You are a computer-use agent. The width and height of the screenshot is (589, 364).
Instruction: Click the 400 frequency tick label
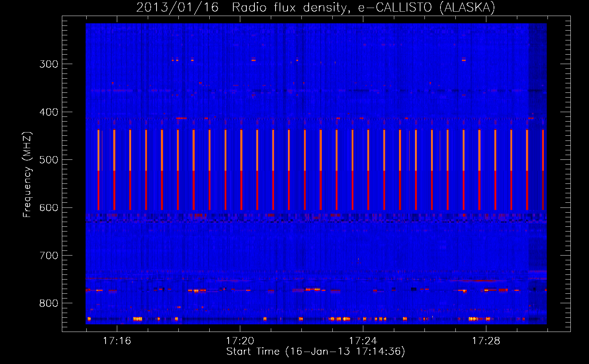coord(49,112)
